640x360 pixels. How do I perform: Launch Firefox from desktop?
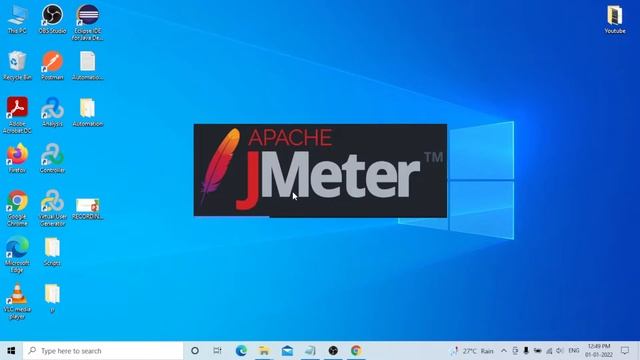[x=17, y=158]
